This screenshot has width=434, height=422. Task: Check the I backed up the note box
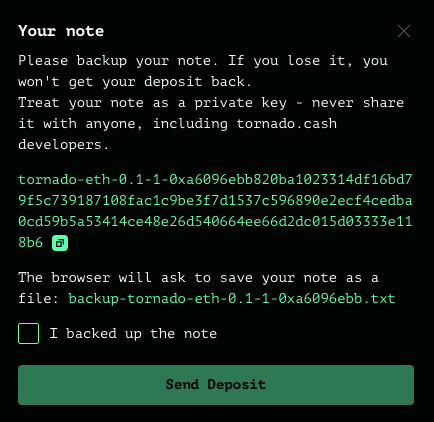28,333
